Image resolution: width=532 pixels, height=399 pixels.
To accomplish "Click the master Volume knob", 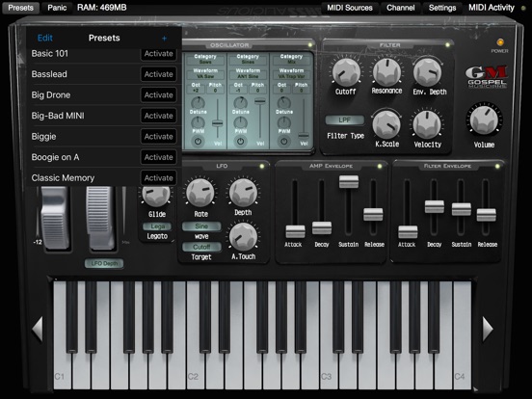I will [x=484, y=120].
